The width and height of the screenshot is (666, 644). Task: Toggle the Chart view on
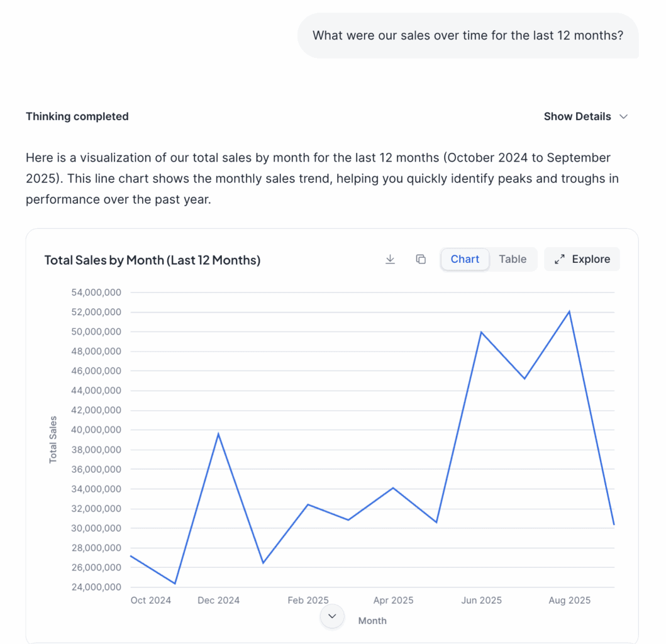point(465,258)
